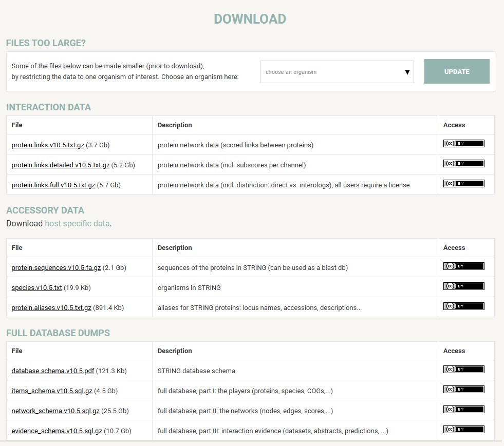Open the CC BY badge for protein.sequences.v10.5.fa.gz
This screenshot has width=504, height=446.
tap(463, 266)
